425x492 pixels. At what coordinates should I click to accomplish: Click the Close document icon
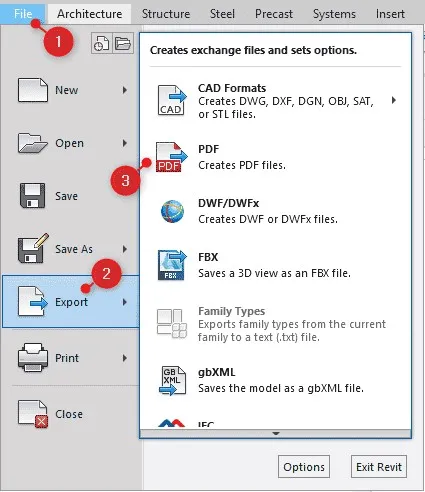[x=33, y=414]
